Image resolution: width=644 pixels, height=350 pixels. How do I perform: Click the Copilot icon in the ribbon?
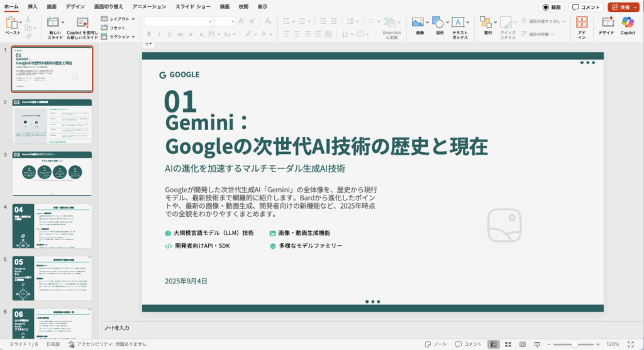pyautogui.click(x=627, y=23)
